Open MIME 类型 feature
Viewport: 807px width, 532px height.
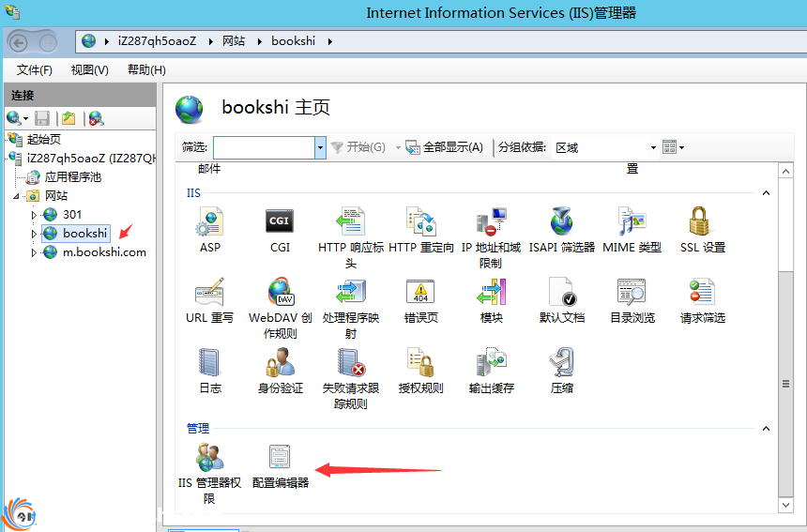click(x=632, y=230)
